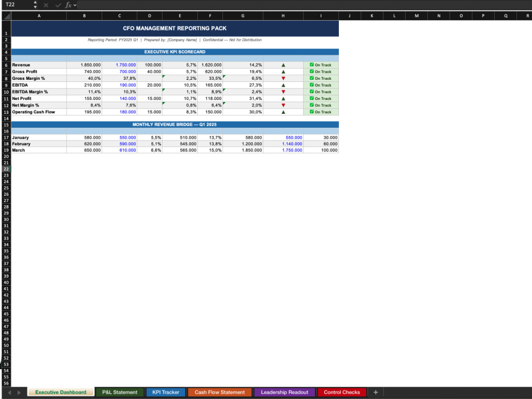The height and width of the screenshot is (399, 532).
Task: Click the blue 180.000 cell in the Operating Cash Flow row
Action: 119,112
